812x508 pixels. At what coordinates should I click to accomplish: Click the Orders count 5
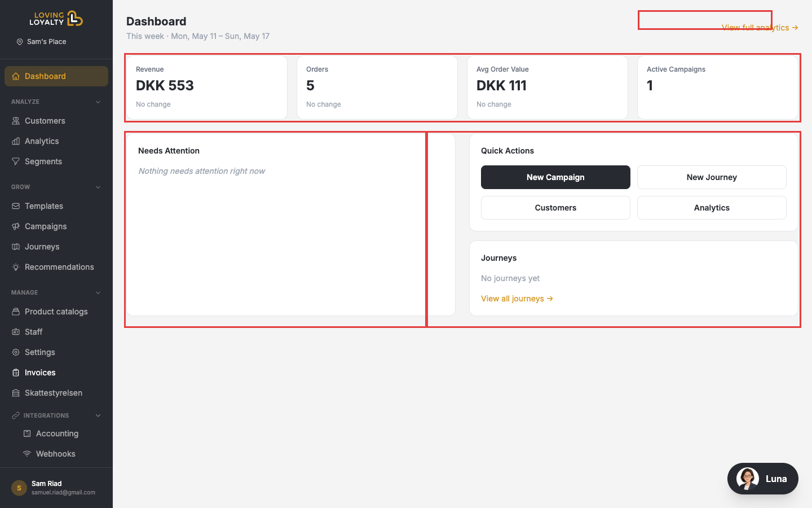click(x=310, y=86)
